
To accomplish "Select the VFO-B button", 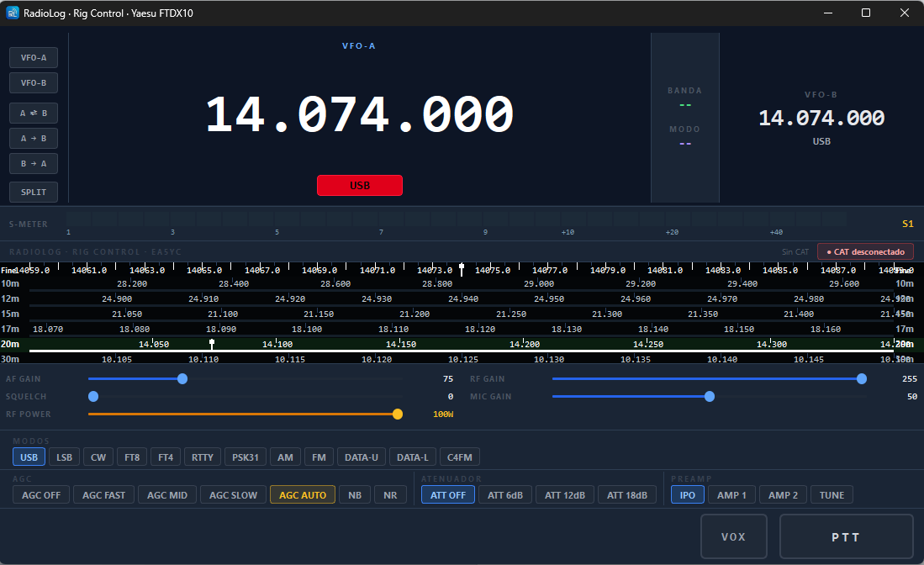I will coord(34,83).
